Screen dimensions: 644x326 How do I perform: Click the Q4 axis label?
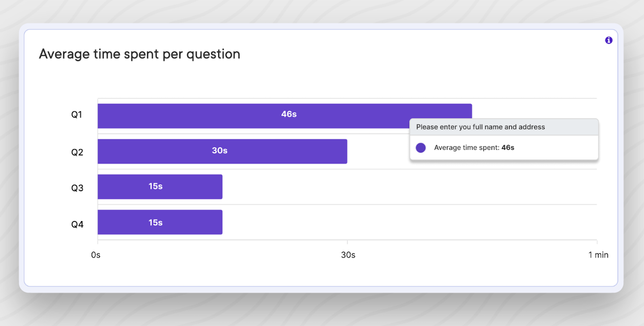coord(77,224)
